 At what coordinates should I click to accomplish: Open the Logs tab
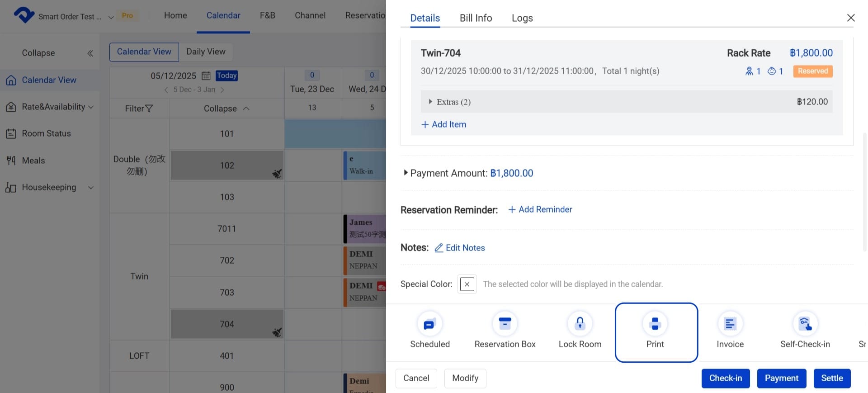coord(522,18)
